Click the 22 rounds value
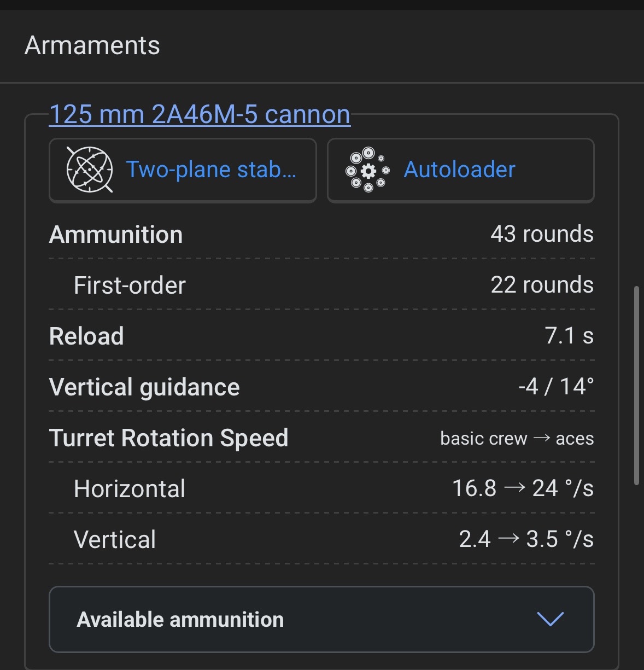Viewport: 644px width, 670px height. [x=542, y=285]
